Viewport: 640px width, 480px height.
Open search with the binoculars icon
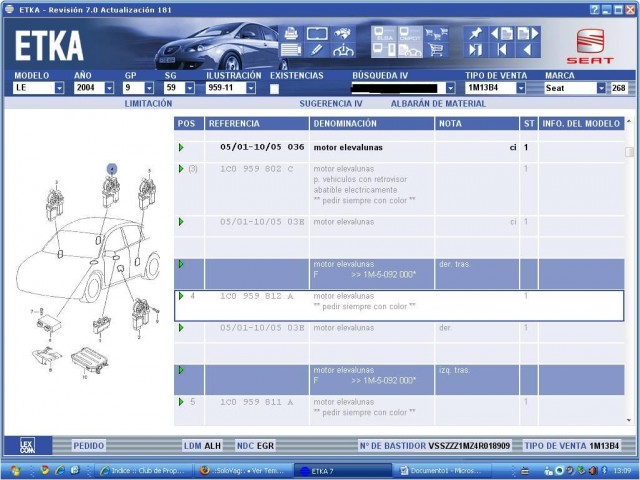click(343, 33)
